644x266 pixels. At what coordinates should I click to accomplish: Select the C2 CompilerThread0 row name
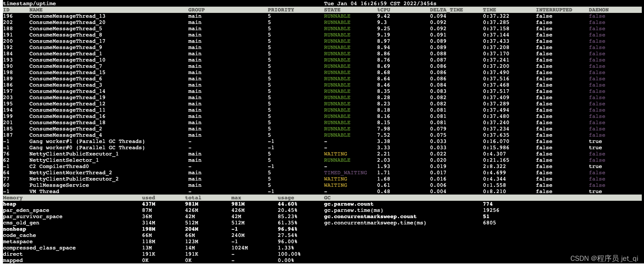pos(59,167)
